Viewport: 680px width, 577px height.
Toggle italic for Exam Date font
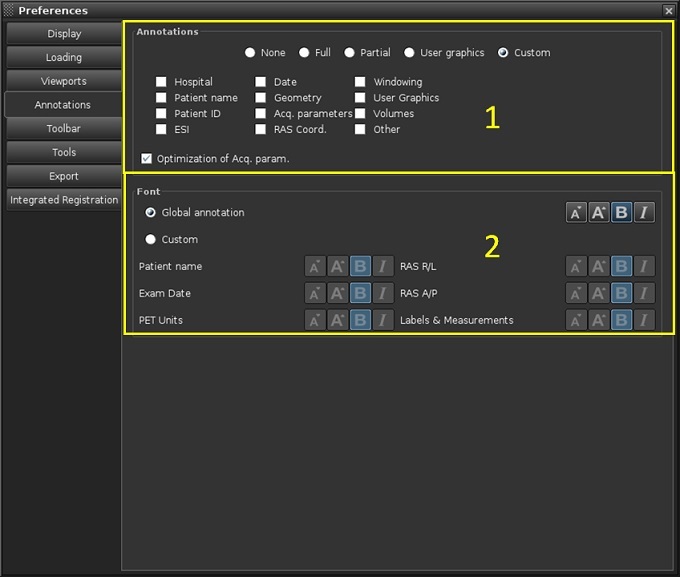[383, 294]
